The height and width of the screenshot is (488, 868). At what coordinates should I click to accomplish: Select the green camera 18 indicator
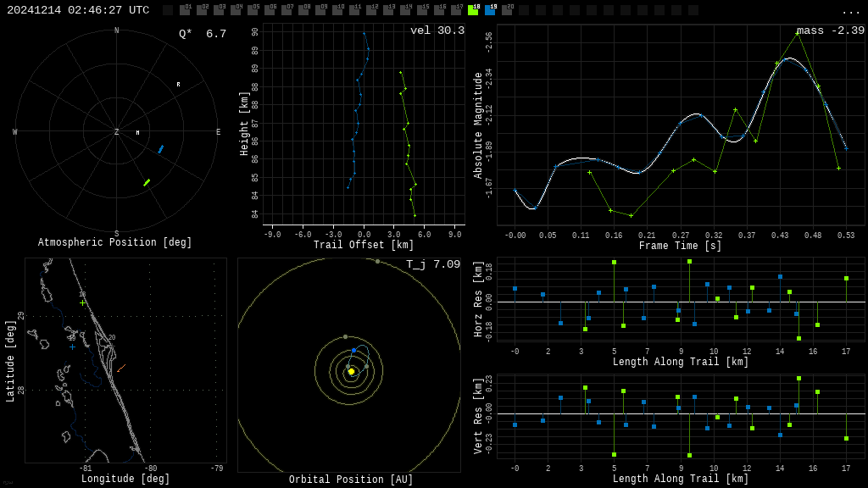[473, 10]
